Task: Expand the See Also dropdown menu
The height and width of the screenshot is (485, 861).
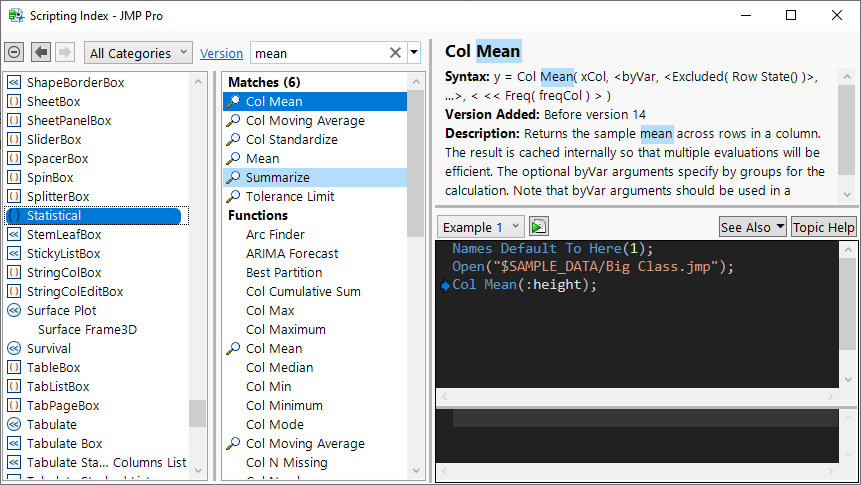Action: click(x=752, y=227)
